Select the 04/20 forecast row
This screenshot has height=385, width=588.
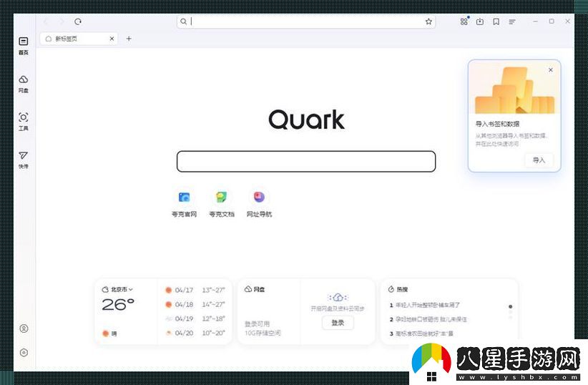(x=195, y=333)
